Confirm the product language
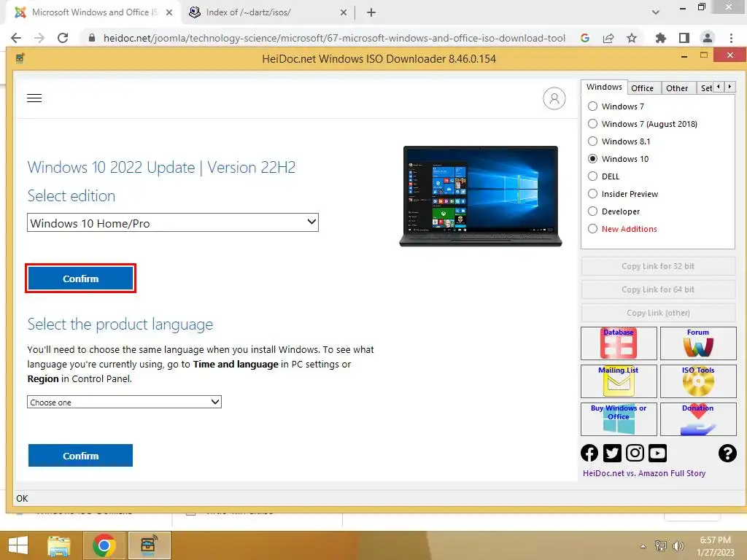 click(80, 456)
